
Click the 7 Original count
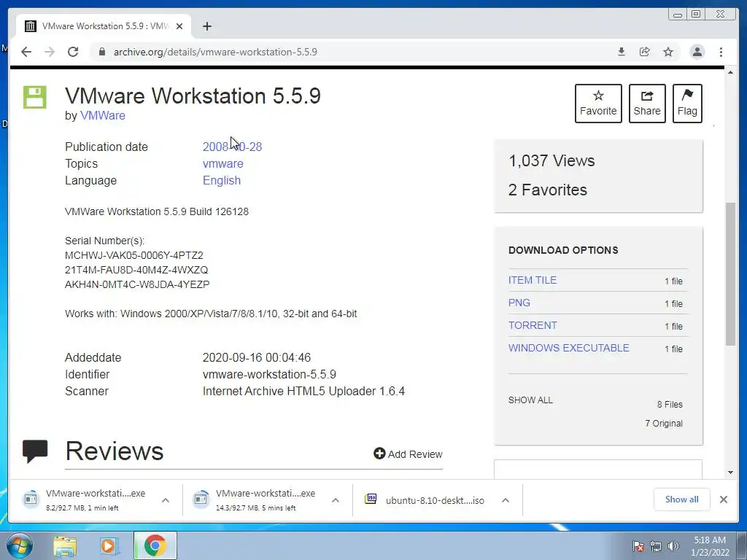click(x=664, y=424)
